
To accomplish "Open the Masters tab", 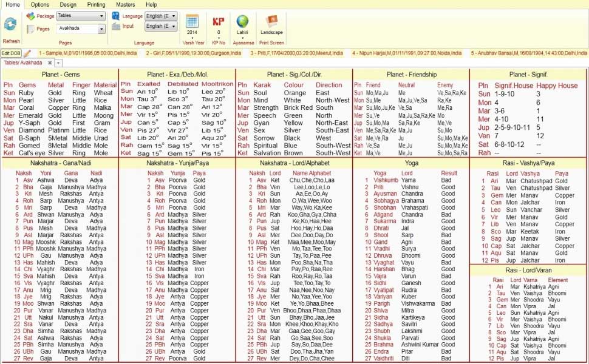I will 126,4.
